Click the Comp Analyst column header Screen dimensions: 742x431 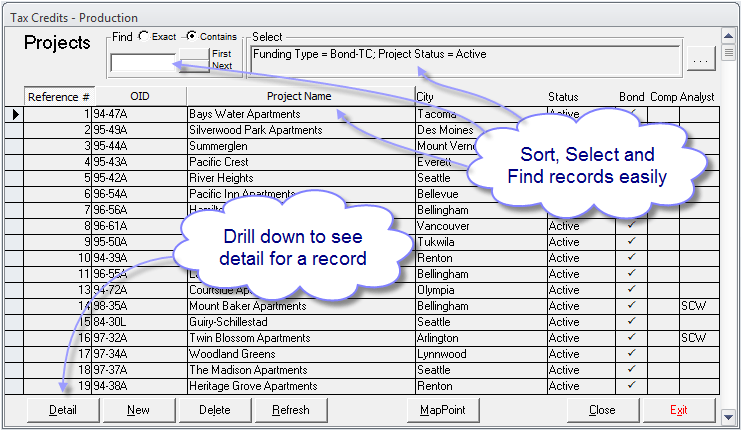[x=682, y=97]
